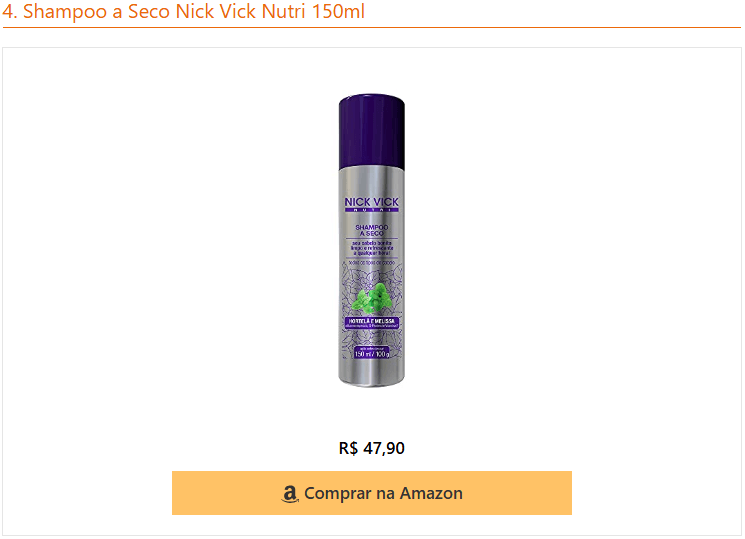The image size is (745, 539).
Task: Click the orange divider line under heading
Action: click(x=372, y=28)
